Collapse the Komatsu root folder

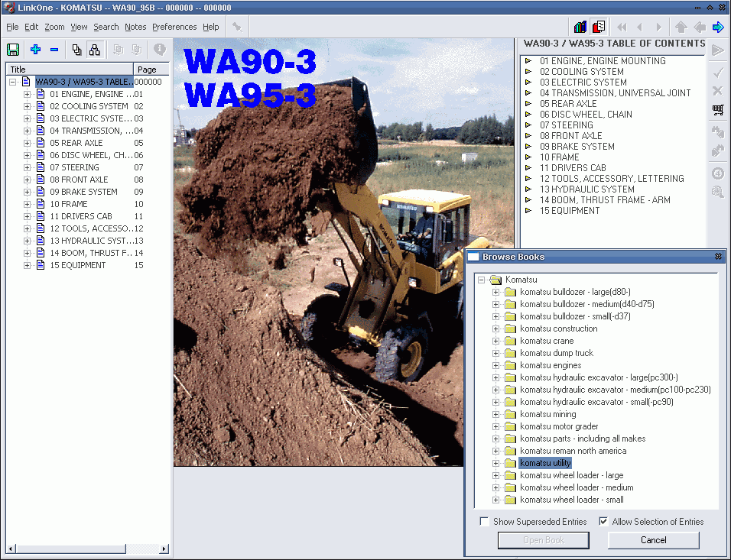click(482, 280)
